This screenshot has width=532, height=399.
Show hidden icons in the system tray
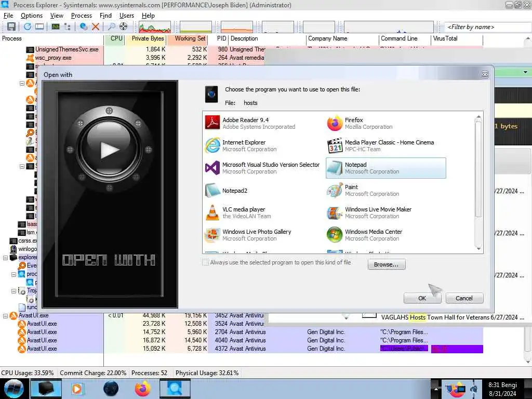pyautogui.click(x=436, y=389)
